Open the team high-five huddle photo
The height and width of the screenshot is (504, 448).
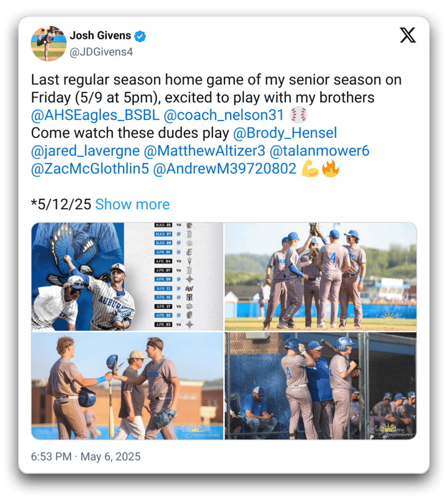[x=321, y=277]
